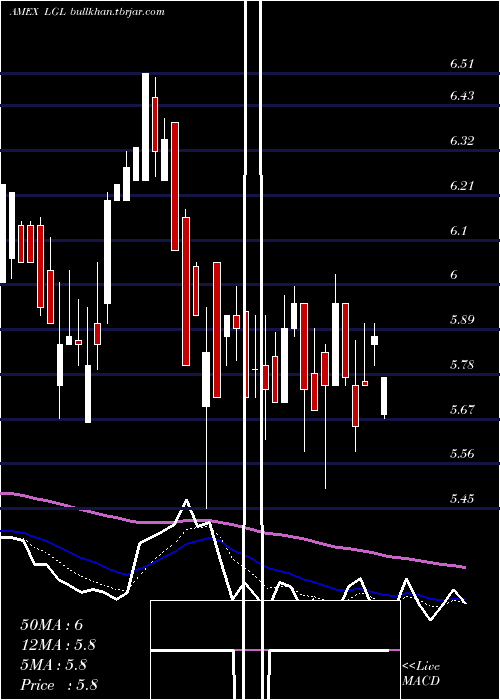This screenshot has width=500, height=700.
Task: Click the bullkhan.tbrjar.com site label
Action: point(117,12)
